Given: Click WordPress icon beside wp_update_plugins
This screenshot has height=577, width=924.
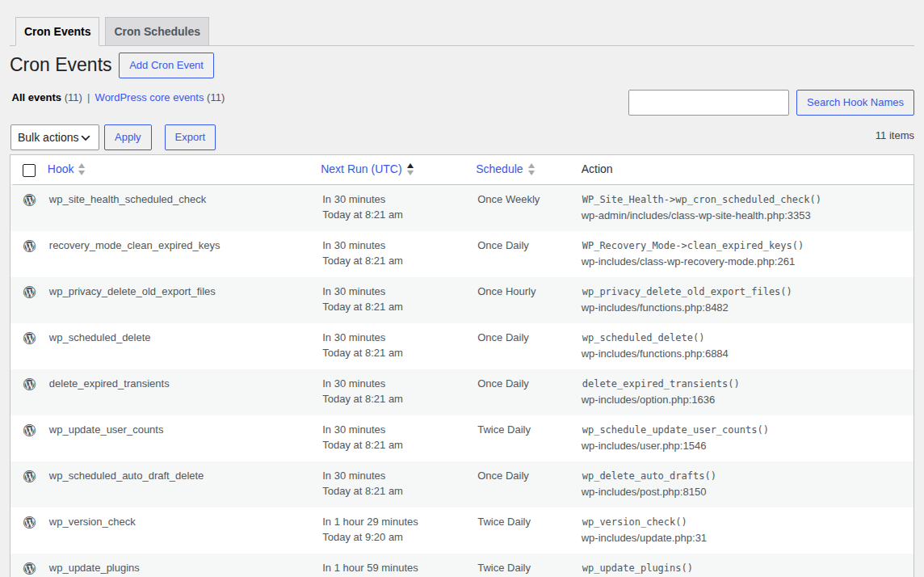Looking at the screenshot, I should point(29,567).
